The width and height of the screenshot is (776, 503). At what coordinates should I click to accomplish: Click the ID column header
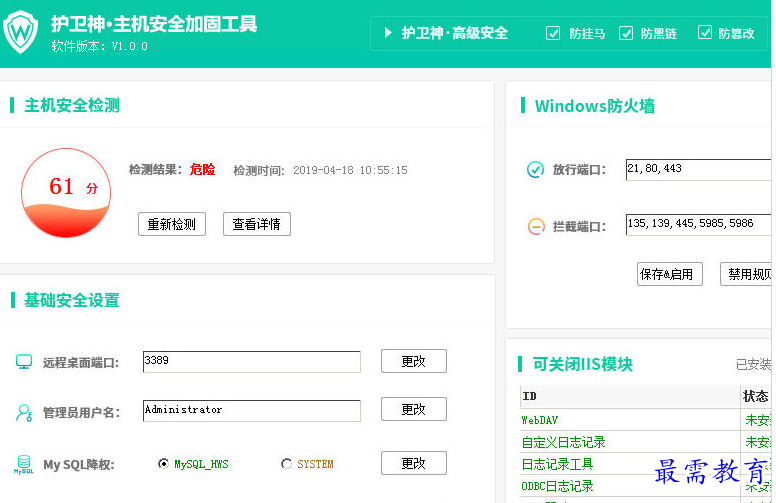tap(630, 396)
